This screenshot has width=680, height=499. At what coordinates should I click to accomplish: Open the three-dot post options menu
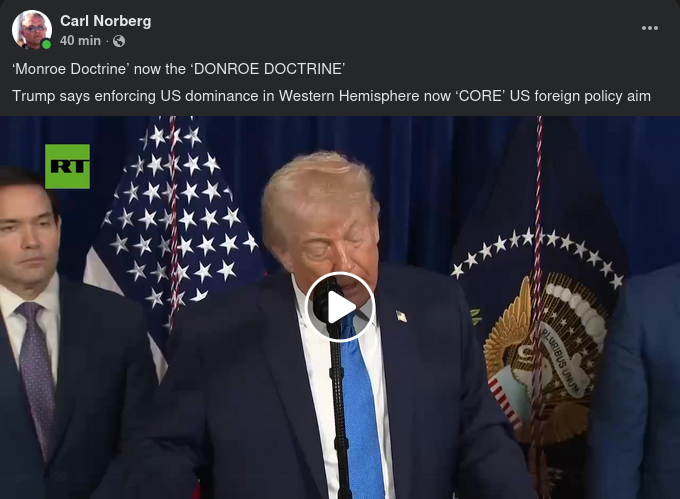pos(650,28)
